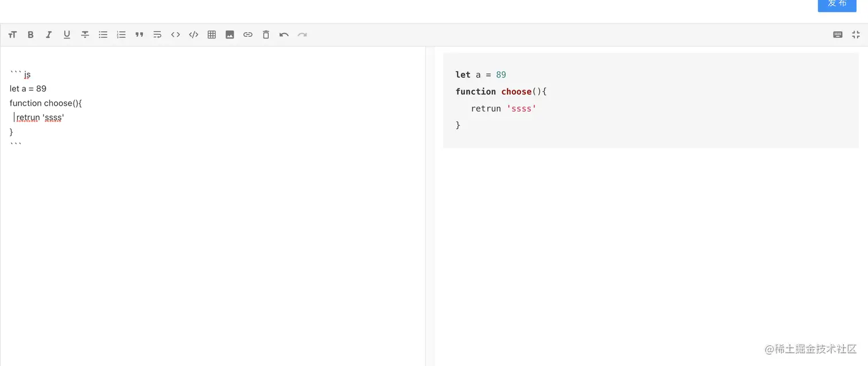The width and height of the screenshot is (868, 366).
Task: Click the closing brace line in editor
Action: coord(11,132)
